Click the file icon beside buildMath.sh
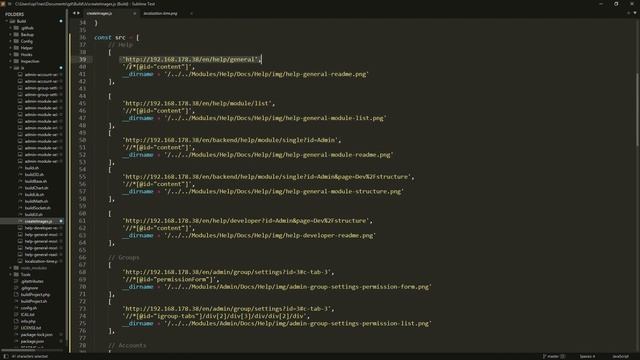This screenshot has height=360, width=640. point(20,201)
